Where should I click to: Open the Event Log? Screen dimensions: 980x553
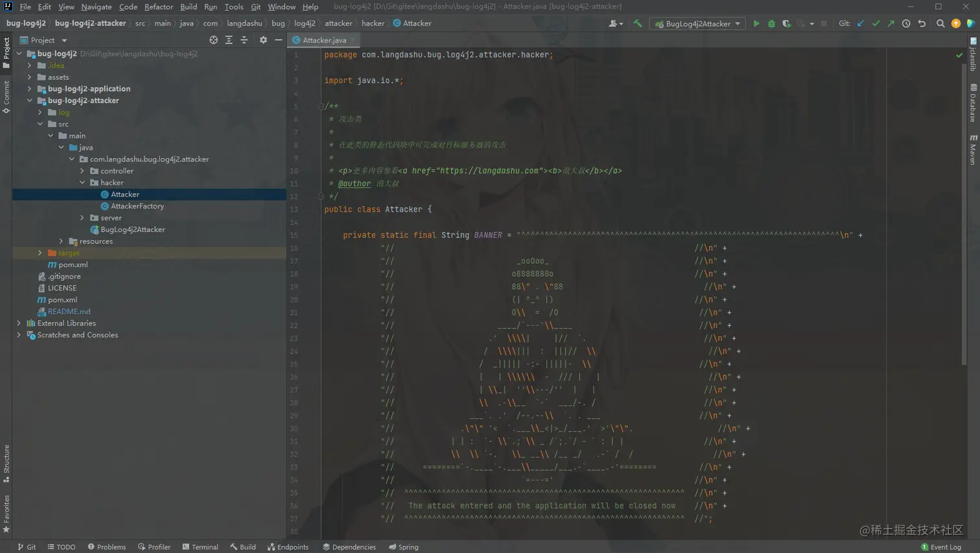(x=941, y=547)
